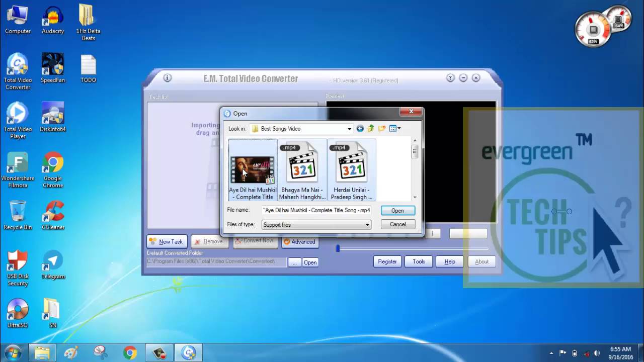Expand the 'Look in' folder dropdown
The width and height of the screenshot is (644, 362).
349,129
